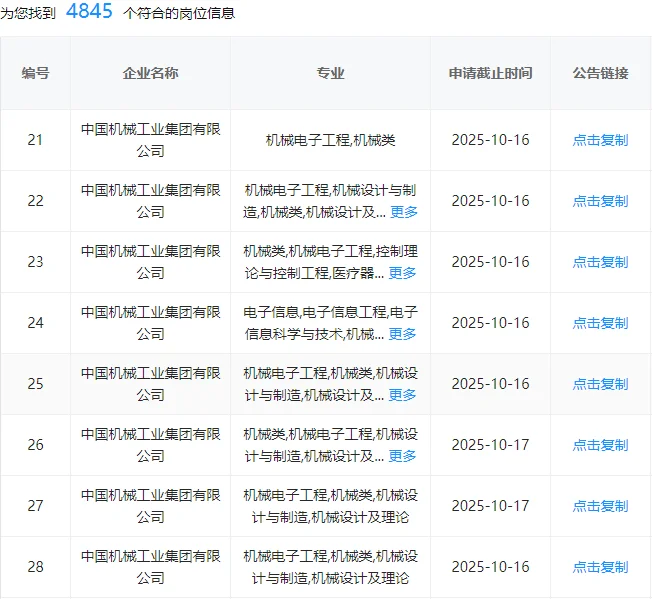The image size is (652, 599).
Task: Select the 编号 column header
Action: click(x=35, y=73)
